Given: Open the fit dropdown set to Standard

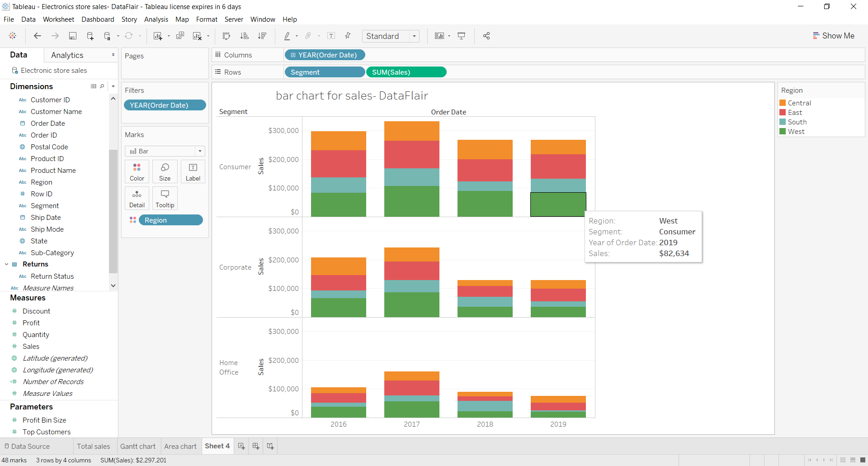Looking at the screenshot, I should pyautogui.click(x=415, y=36).
